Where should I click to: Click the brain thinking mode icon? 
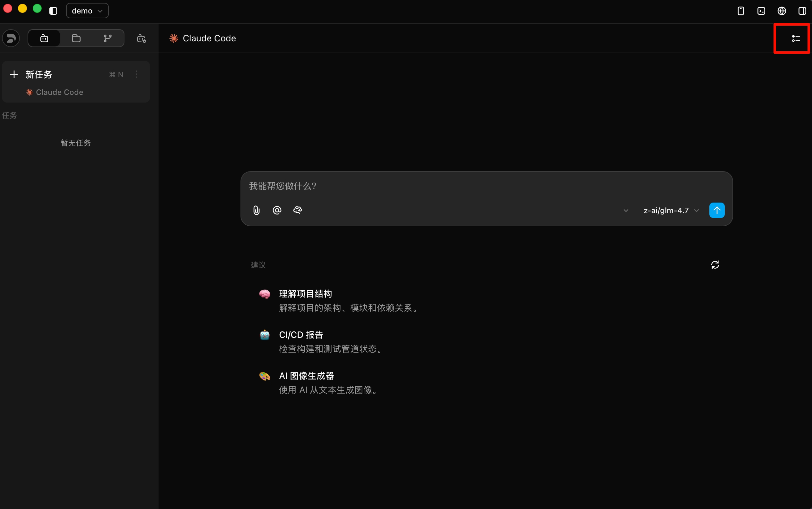(x=297, y=210)
